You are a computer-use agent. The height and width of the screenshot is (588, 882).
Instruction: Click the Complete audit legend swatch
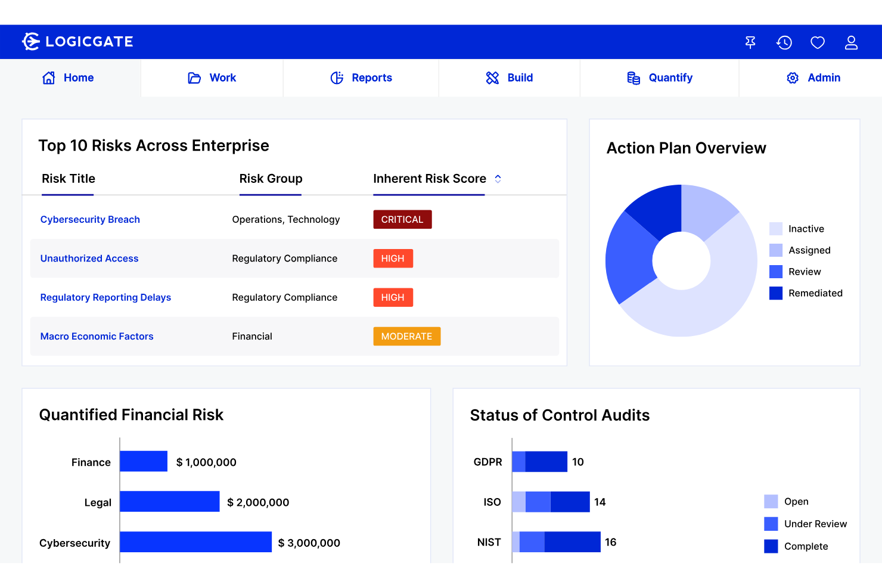(x=771, y=546)
